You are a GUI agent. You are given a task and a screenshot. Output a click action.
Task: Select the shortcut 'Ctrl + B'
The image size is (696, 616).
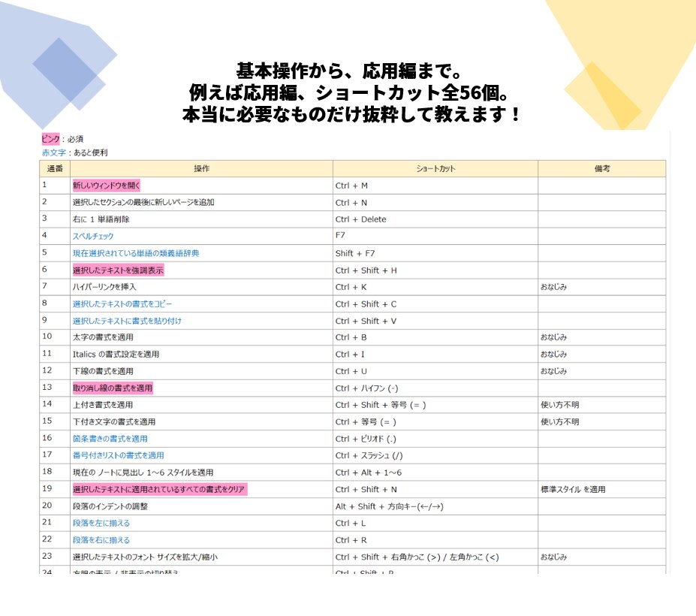(351, 337)
